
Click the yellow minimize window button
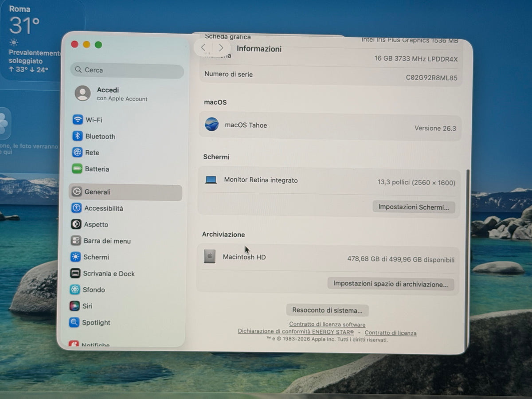tap(86, 44)
